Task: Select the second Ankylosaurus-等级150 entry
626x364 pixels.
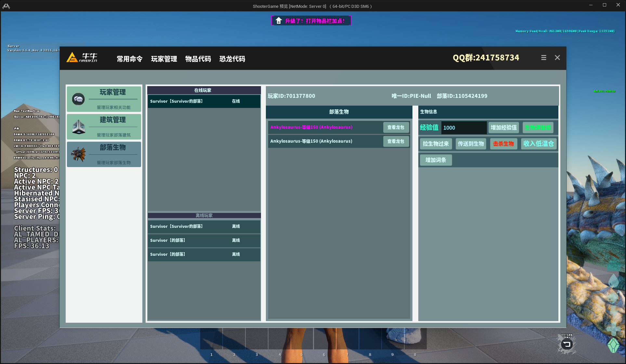Action: point(311,141)
